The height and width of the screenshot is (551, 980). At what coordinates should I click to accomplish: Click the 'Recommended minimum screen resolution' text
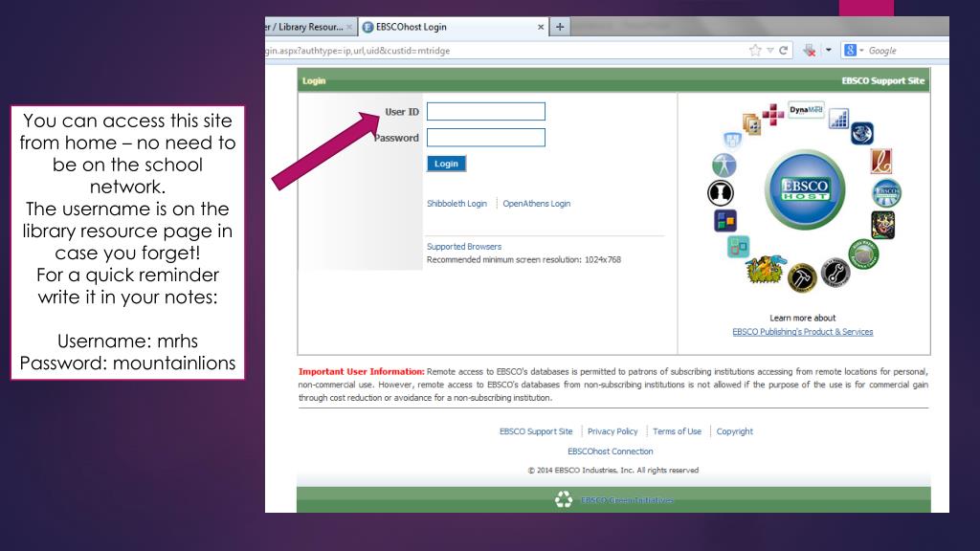523,260
